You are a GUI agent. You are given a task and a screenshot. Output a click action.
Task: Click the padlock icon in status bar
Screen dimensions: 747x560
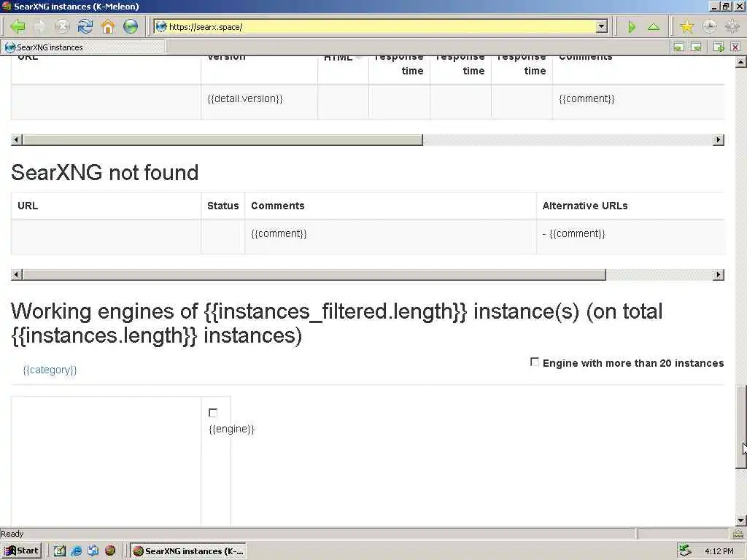tap(738, 533)
